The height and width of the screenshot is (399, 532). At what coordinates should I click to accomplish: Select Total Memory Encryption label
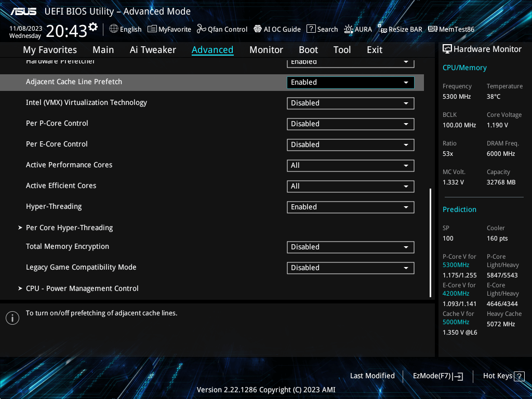tap(68, 246)
